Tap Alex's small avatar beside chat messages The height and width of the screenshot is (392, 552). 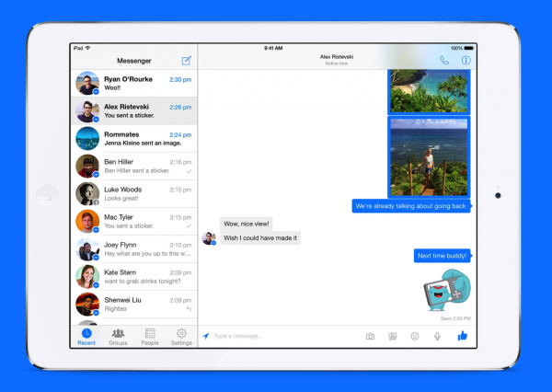tap(209, 238)
